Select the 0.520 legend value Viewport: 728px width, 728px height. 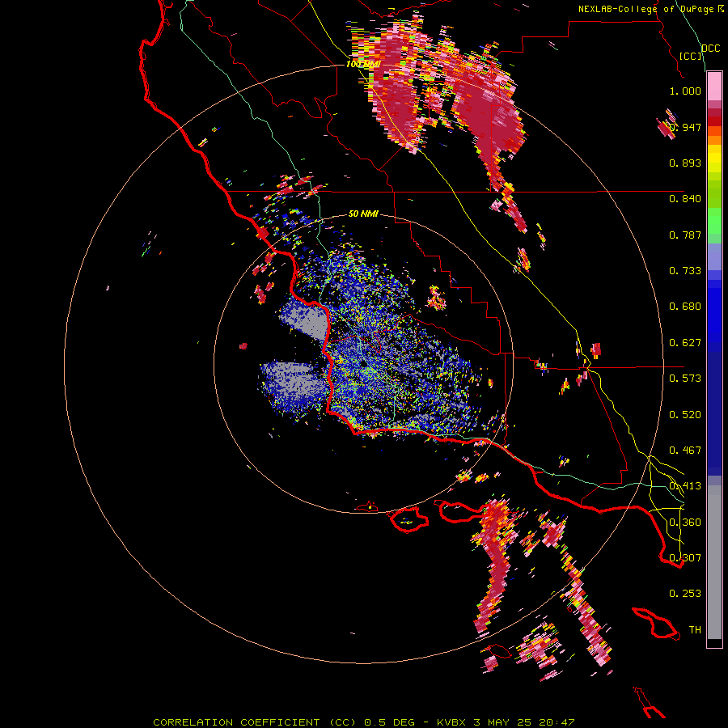(685, 415)
